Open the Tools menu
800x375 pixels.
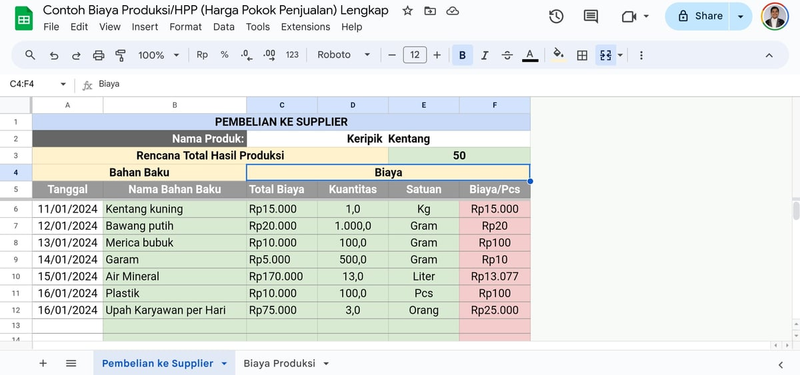tap(258, 27)
